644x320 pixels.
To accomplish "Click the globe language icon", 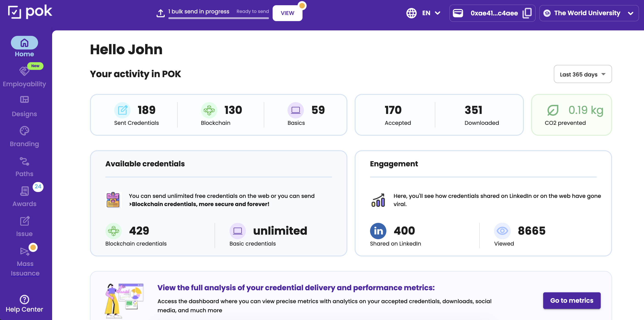I will coord(411,13).
